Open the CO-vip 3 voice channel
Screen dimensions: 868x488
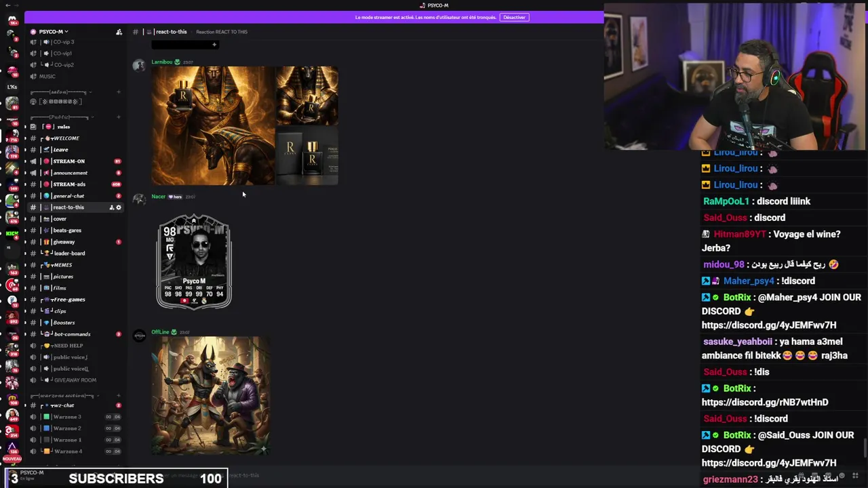coord(75,42)
